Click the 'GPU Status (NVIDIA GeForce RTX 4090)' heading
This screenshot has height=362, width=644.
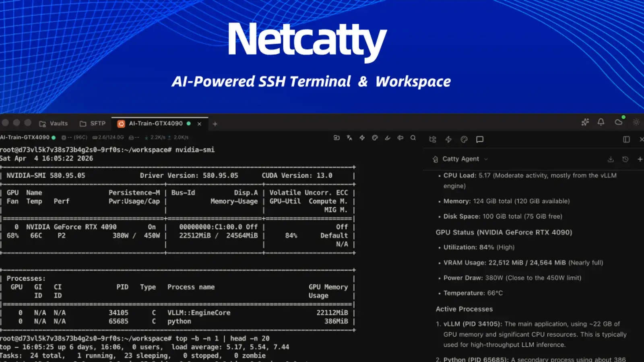[x=504, y=232]
